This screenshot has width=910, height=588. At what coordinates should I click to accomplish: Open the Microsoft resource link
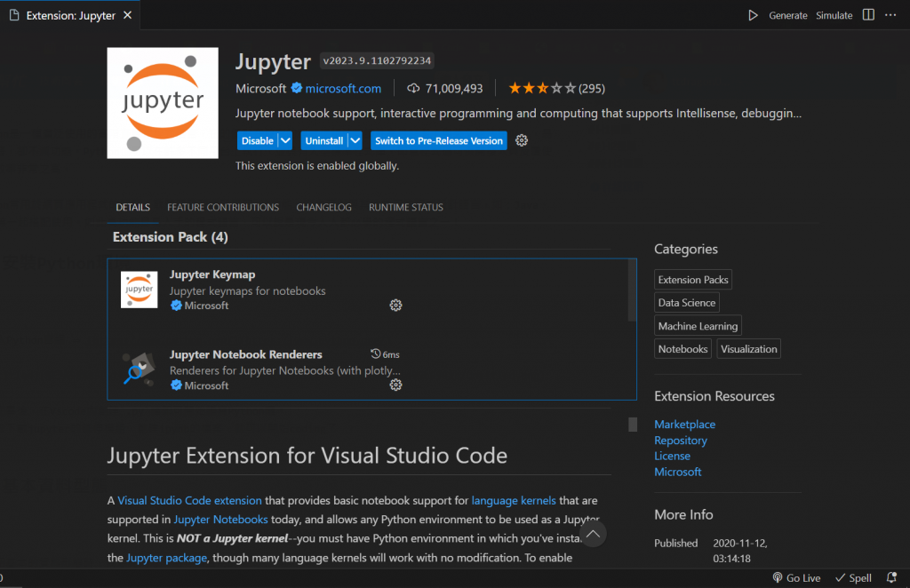coord(678,472)
